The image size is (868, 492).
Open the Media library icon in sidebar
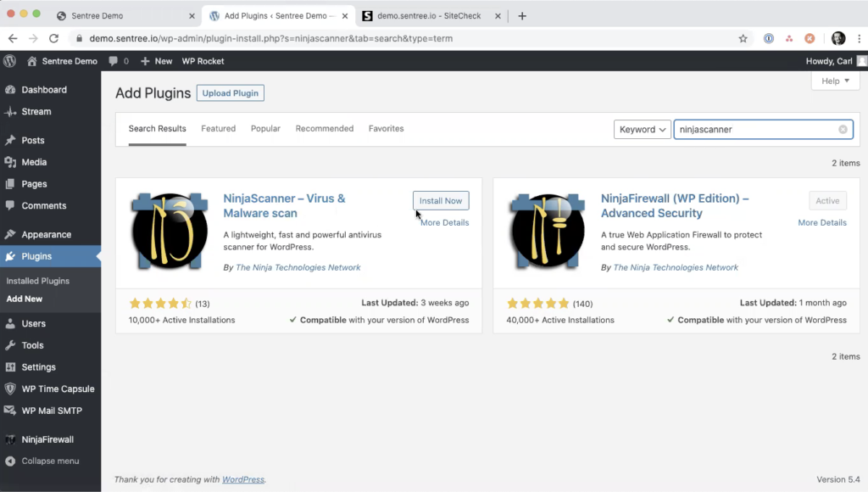pyautogui.click(x=11, y=162)
